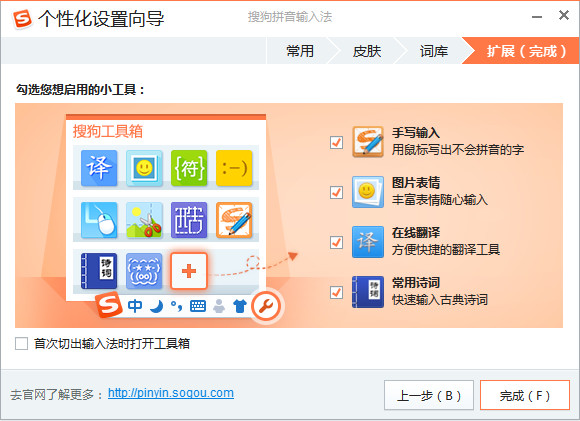Click the yellow :-) emoticon icon
The image size is (580, 421).
click(x=234, y=168)
